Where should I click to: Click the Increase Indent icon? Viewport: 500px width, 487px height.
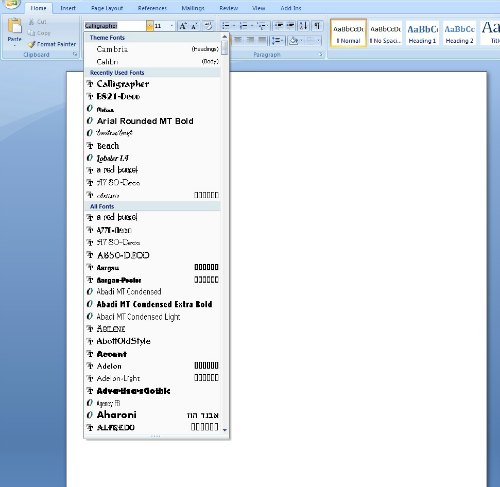pos(290,26)
